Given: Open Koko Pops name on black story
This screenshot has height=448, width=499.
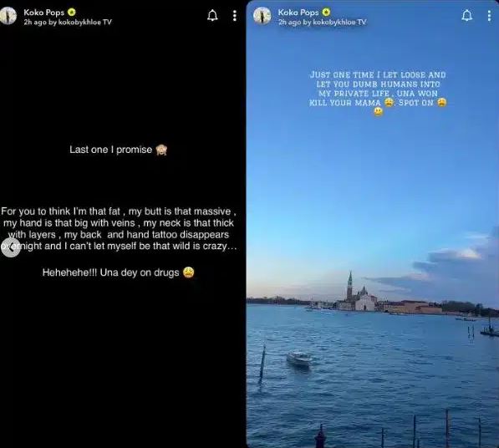Looking at the screenshot, I should (44, 13).
